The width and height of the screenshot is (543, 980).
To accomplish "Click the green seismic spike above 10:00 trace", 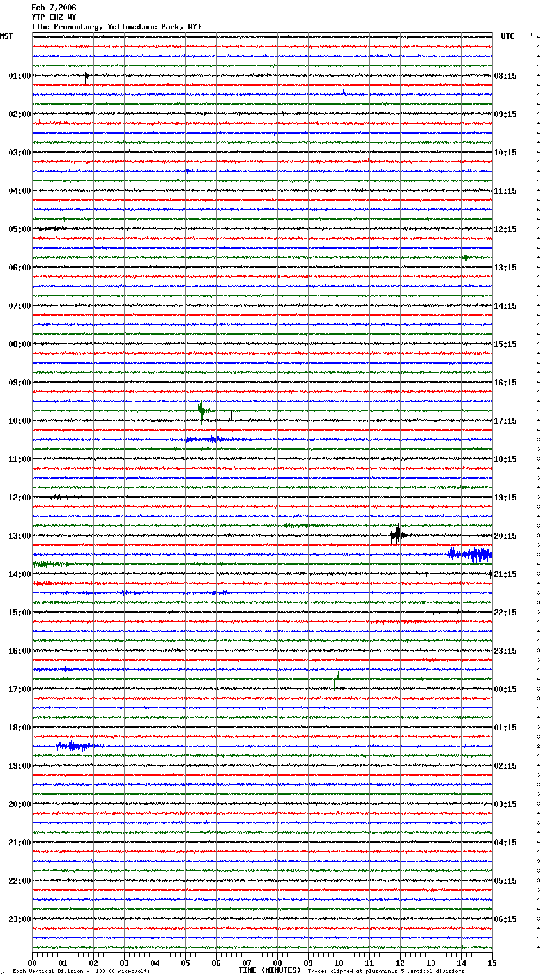I will click(x=201, y=412).
